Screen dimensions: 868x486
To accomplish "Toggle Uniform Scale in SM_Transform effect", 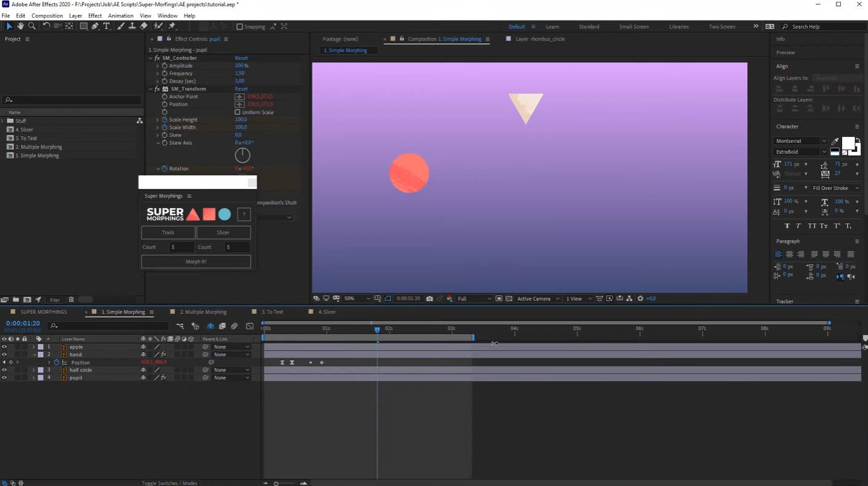I will click(238, 112).
